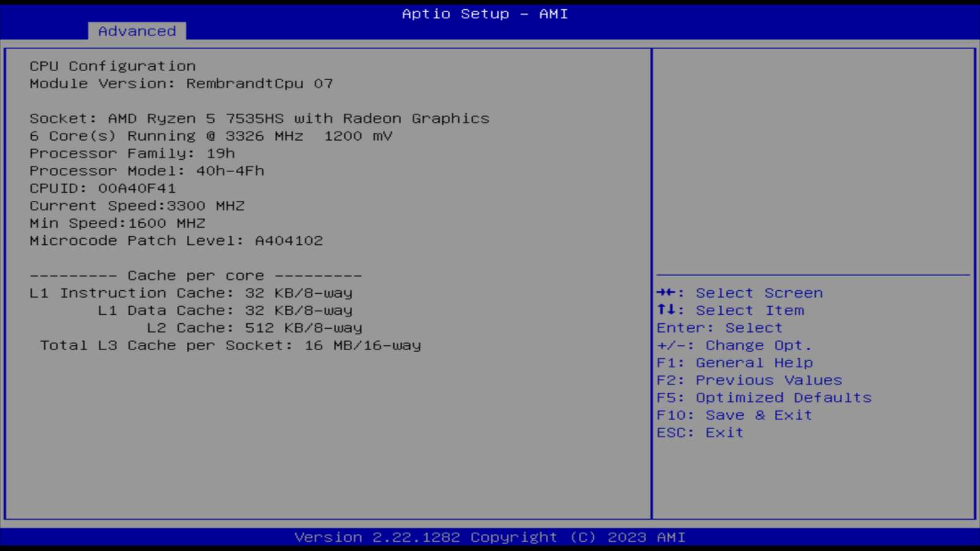Click the F2: Previous Values line

(x=750, y=380)
